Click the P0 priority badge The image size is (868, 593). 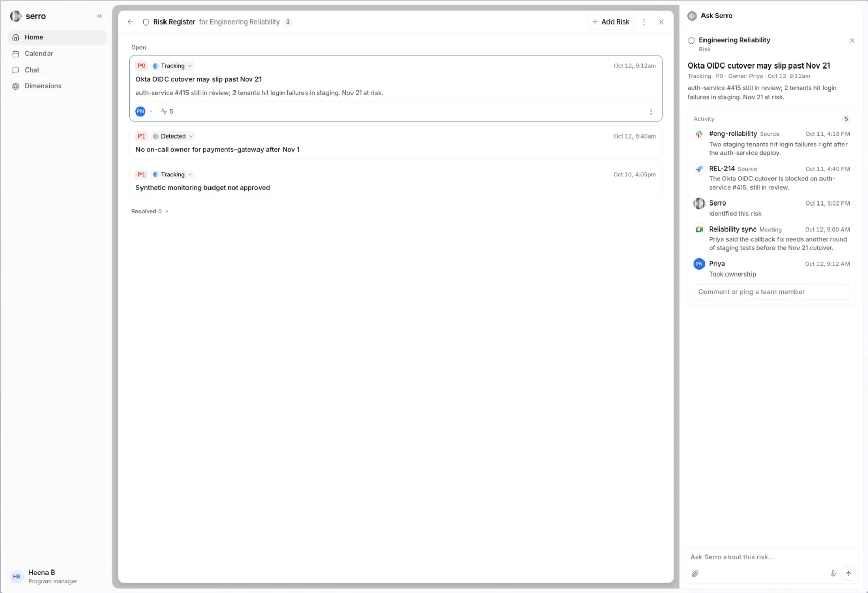click(142, 66)
